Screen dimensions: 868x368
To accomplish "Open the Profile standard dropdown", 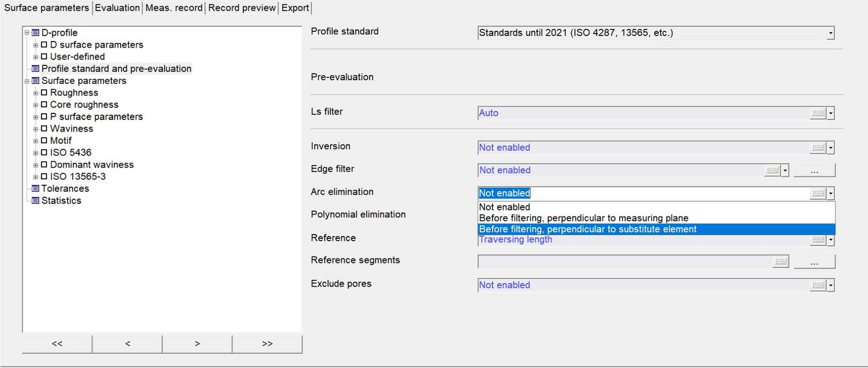I will (831, 33).
